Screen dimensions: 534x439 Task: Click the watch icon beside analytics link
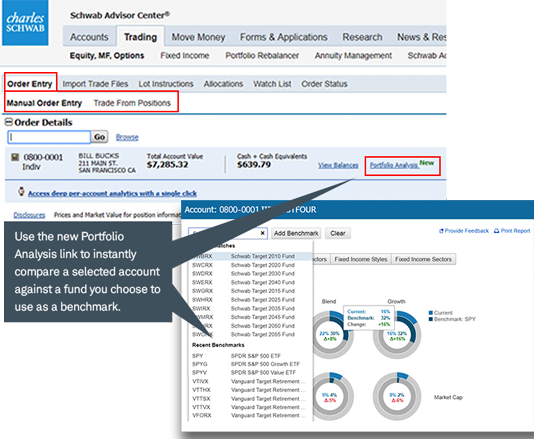coord(21,191)
